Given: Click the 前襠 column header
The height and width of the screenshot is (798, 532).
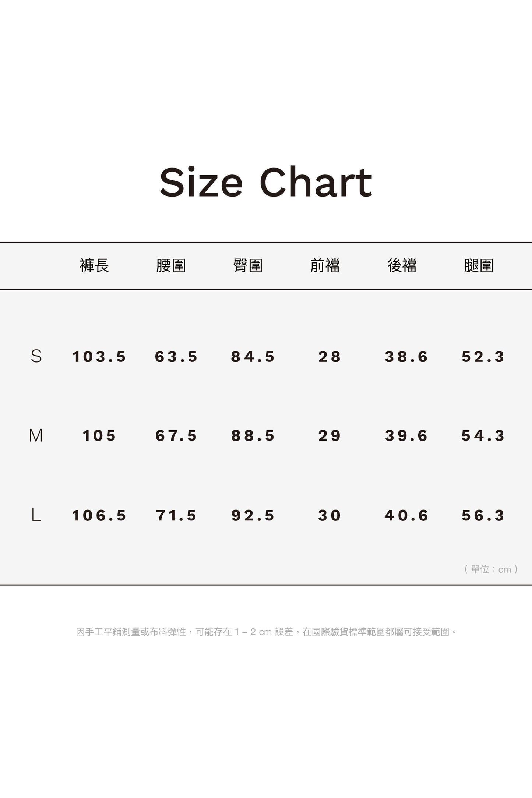Looking at the screenshot, I should 325,265.
